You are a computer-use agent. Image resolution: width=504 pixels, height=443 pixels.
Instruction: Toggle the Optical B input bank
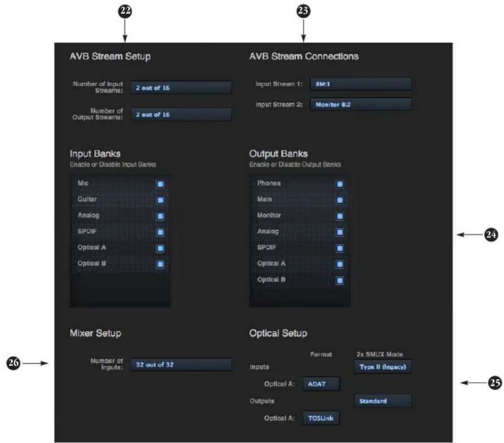160,265
